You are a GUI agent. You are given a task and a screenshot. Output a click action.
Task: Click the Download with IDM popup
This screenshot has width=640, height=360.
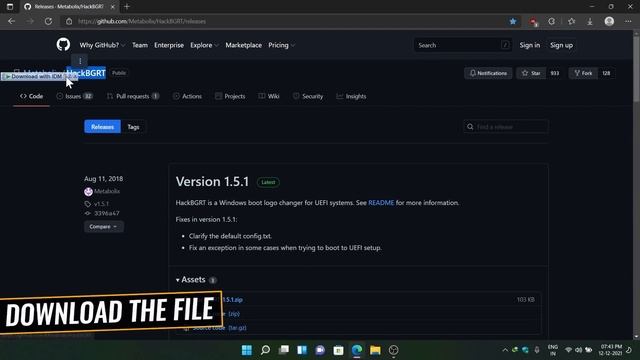(x=39, y=76)
